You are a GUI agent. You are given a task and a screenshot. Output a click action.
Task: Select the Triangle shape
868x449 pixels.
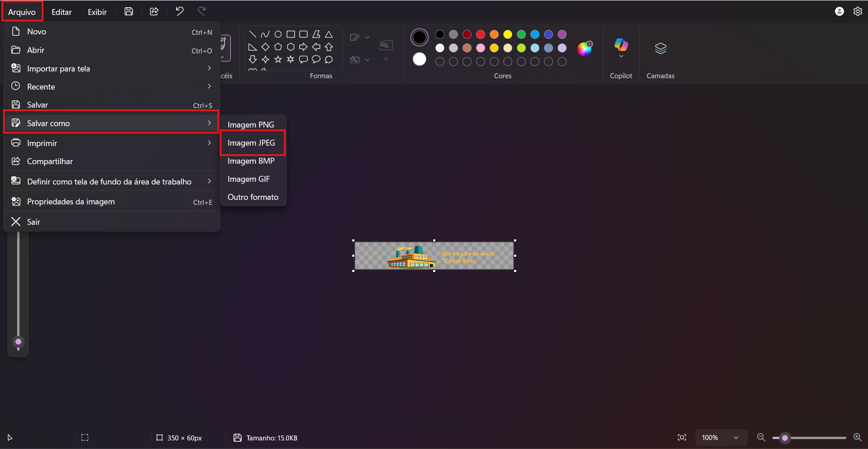[x=329, y=34]
